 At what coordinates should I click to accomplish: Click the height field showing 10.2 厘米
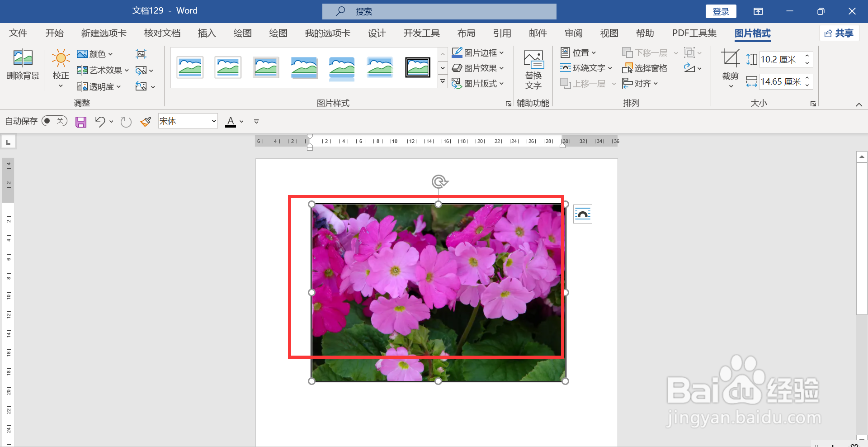point(781,59)
